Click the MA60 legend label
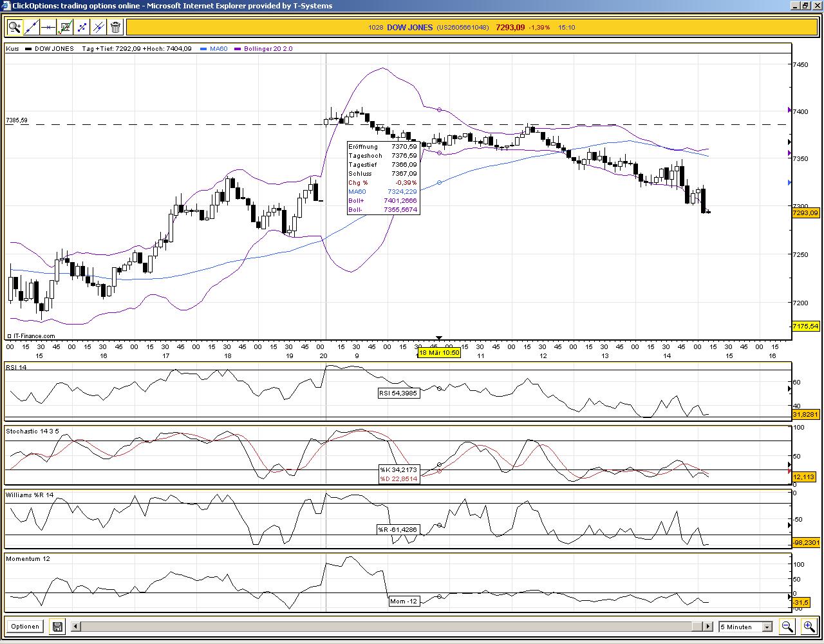Screen dimensions: 824x644 (x=219, y=49)
